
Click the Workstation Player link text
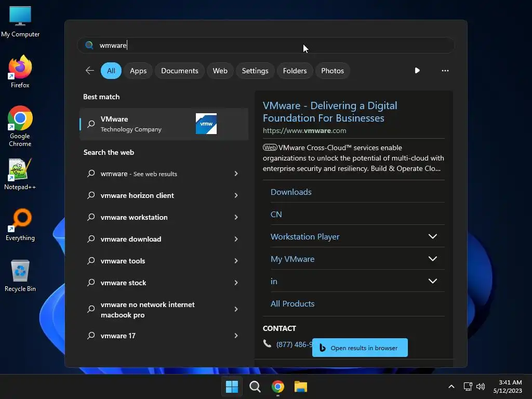tap(304, 237)
